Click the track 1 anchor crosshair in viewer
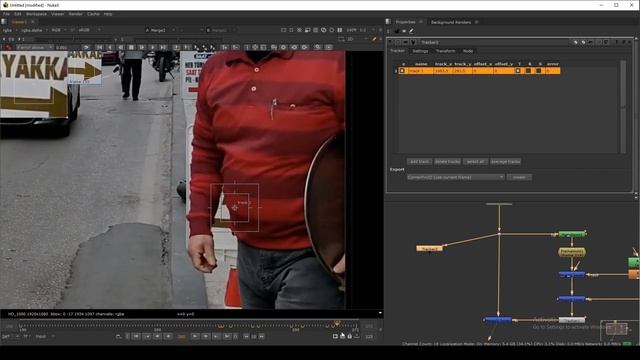 (235, 208)
